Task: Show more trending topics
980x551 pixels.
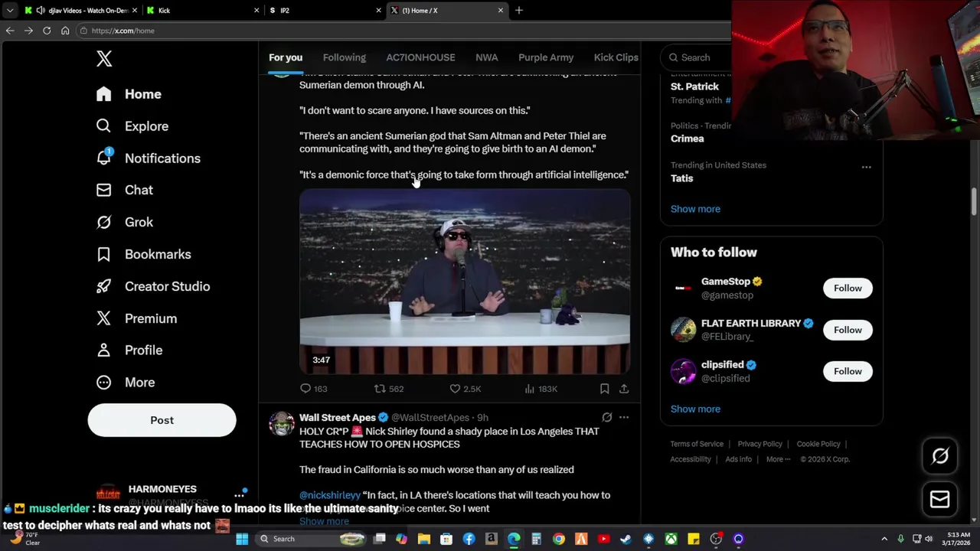Action: 695,209
